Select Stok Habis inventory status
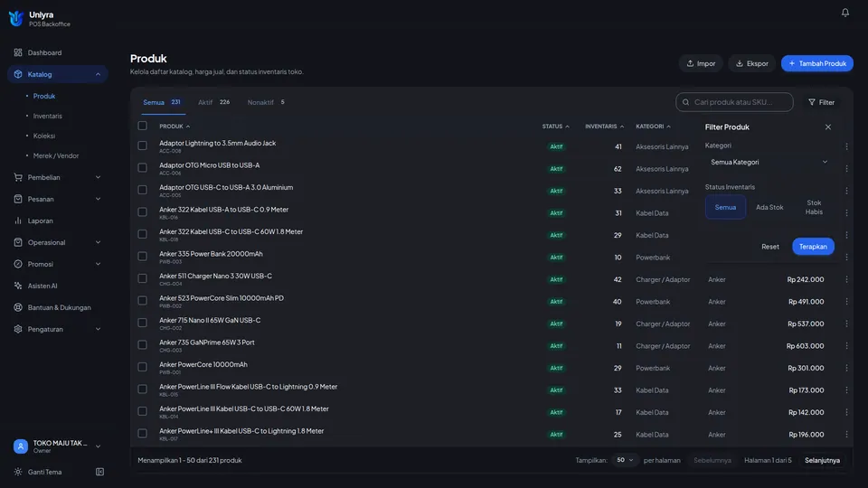Viewport: 868px width, 488px height. (x=814, y=208)
